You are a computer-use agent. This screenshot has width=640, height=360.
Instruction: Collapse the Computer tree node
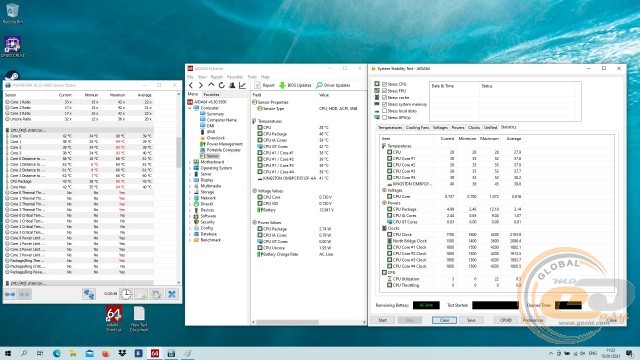pos(190,108)
